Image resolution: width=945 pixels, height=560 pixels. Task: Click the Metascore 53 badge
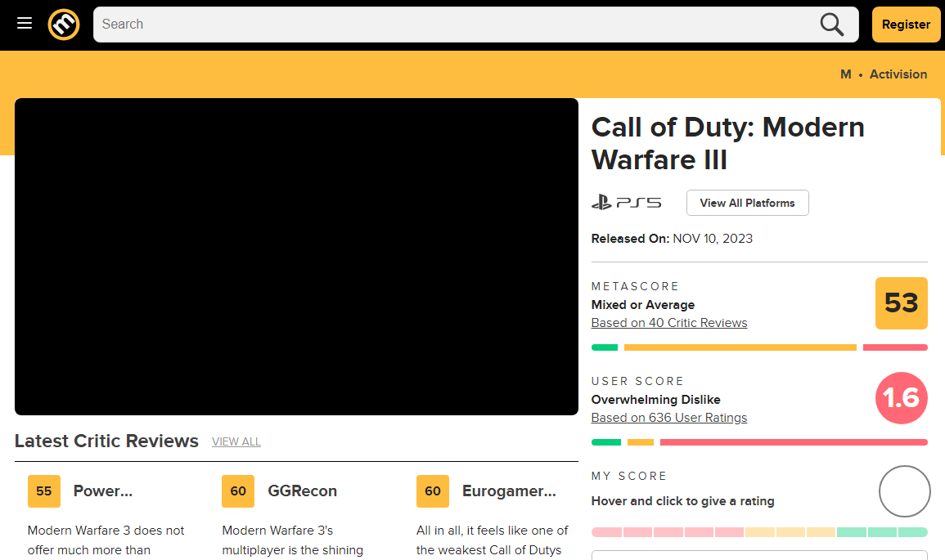click(901, 302)
